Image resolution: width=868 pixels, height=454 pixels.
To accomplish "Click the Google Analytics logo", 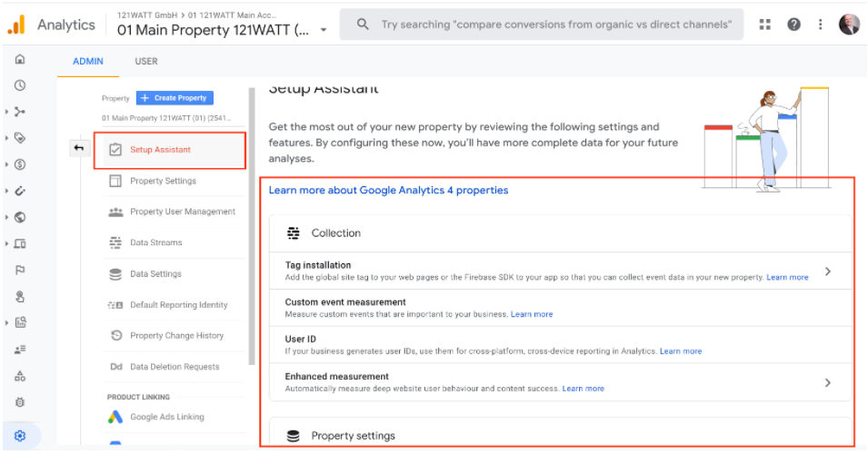I will click(x=16, y=25).
